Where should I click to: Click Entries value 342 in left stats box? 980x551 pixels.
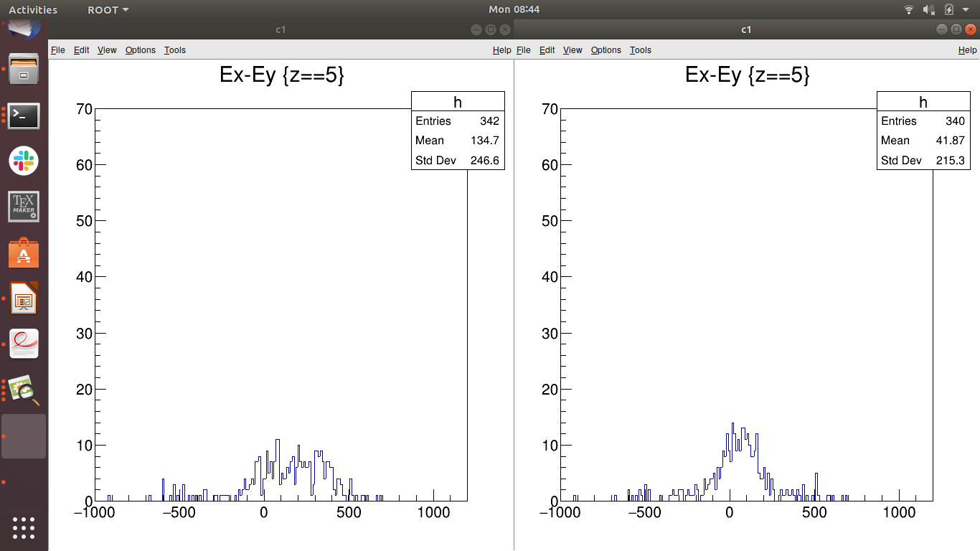(489, 121)
